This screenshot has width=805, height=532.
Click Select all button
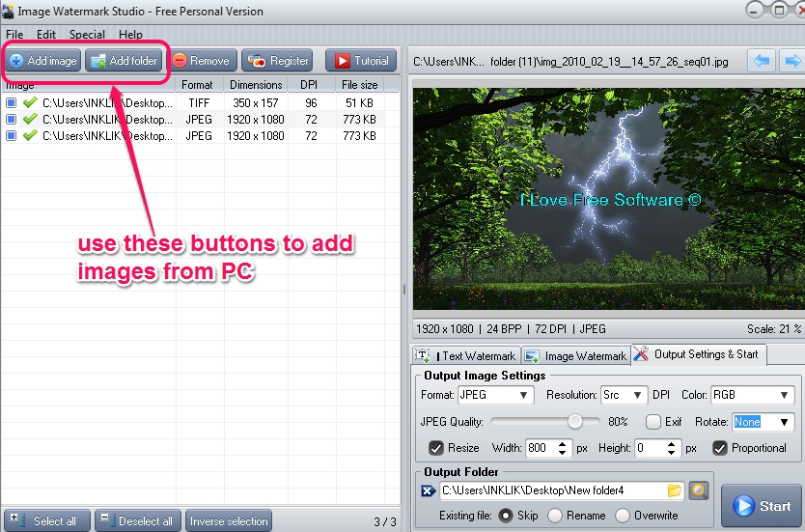(46, 520)
